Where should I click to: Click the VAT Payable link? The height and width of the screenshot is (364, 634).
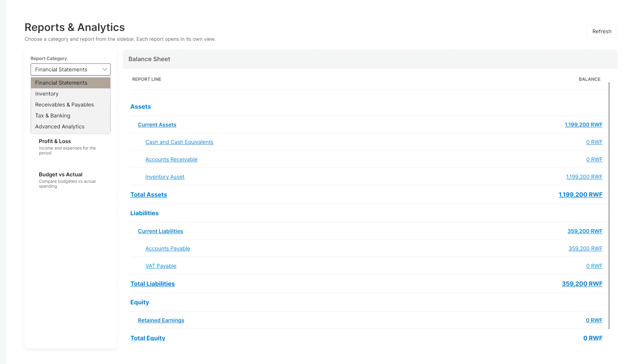tap(161, 266)
